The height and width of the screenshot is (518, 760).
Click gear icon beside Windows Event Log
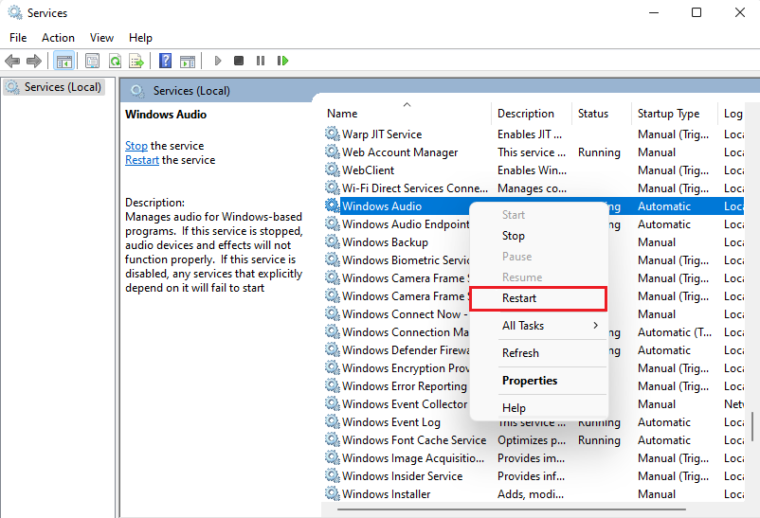(x=332, y=422)
